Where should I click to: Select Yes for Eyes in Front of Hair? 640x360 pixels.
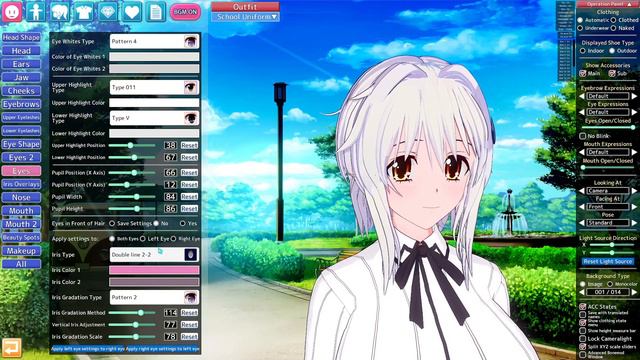point(182,224)
